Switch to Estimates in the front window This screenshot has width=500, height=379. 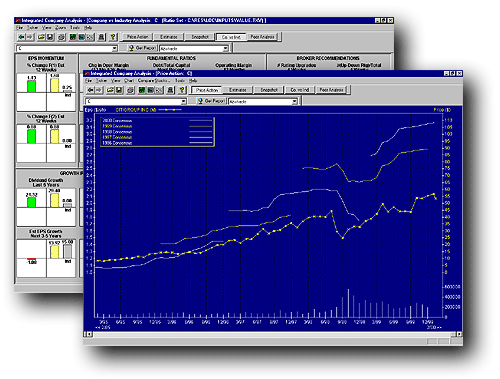pyautogui.click(x=238, y=90)
